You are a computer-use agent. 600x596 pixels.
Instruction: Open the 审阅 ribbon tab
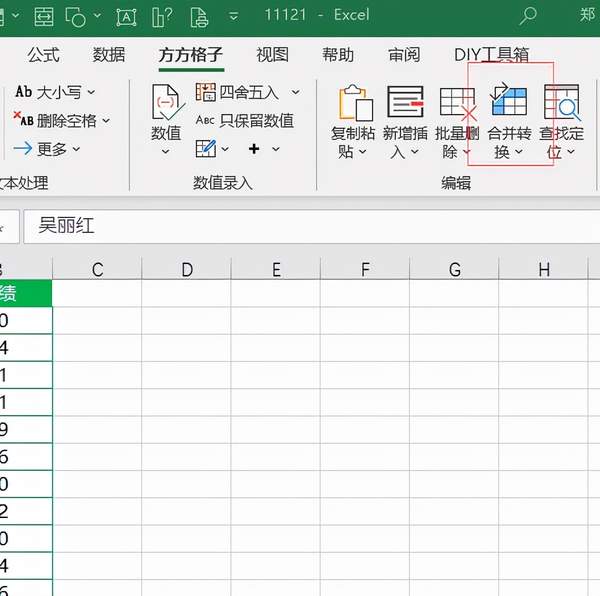(x=404, y=54)
